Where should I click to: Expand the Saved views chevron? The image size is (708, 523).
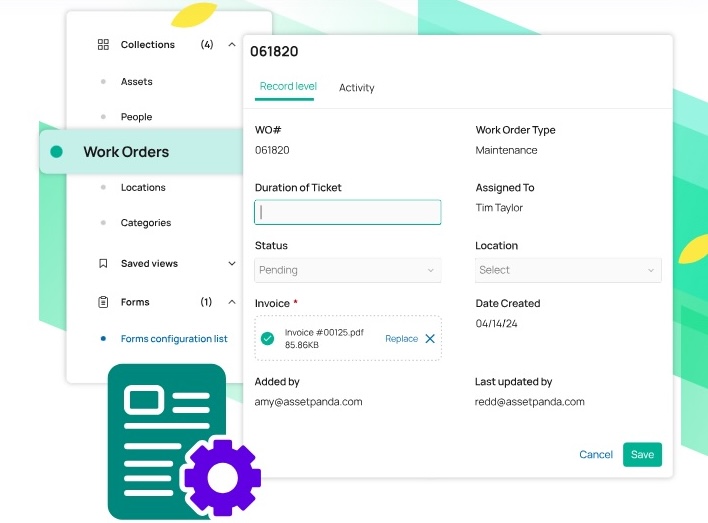232,264
